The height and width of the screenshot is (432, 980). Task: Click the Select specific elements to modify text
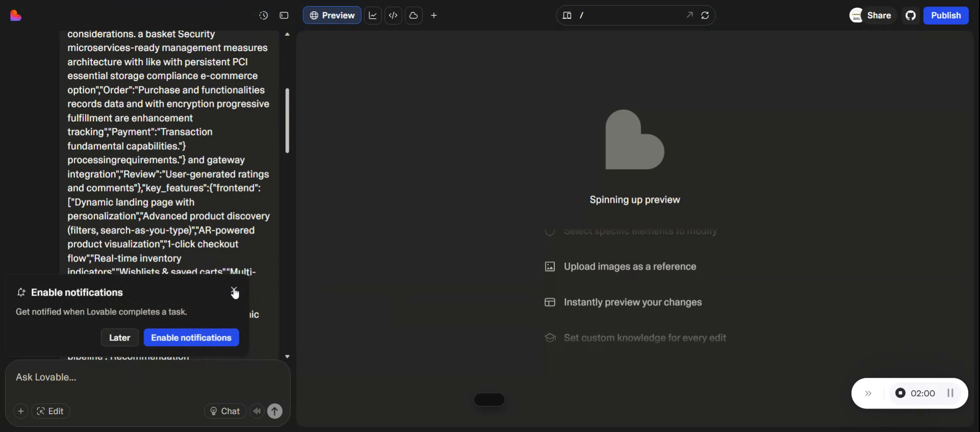pyautogui.click(x=640, y=231)
